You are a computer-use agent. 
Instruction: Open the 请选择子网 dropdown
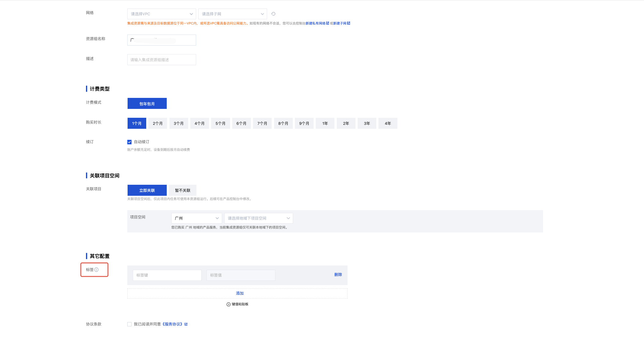pos(233,14)
